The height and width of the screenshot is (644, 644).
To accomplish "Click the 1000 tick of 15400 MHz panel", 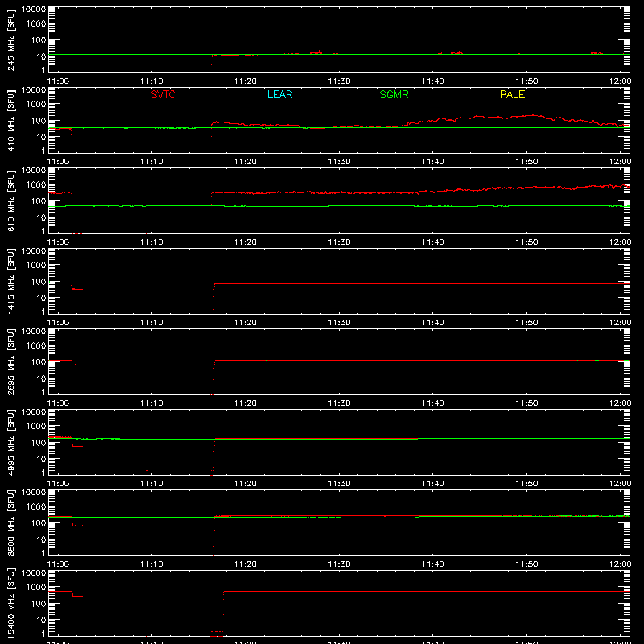I will point(36,588).
